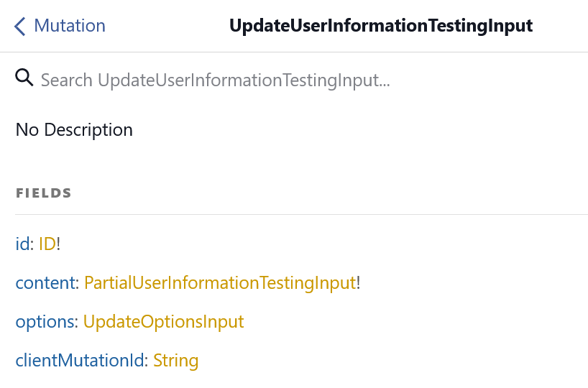Select the clientMutationId field name
The height and width of the screenshot is (388, 588).
[80, 360]
